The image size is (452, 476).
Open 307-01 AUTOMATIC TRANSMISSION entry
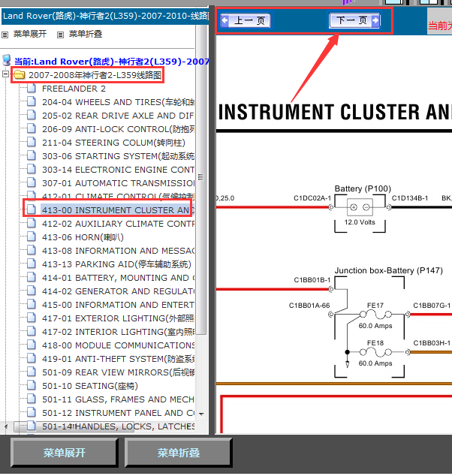[x=118, y=183]
